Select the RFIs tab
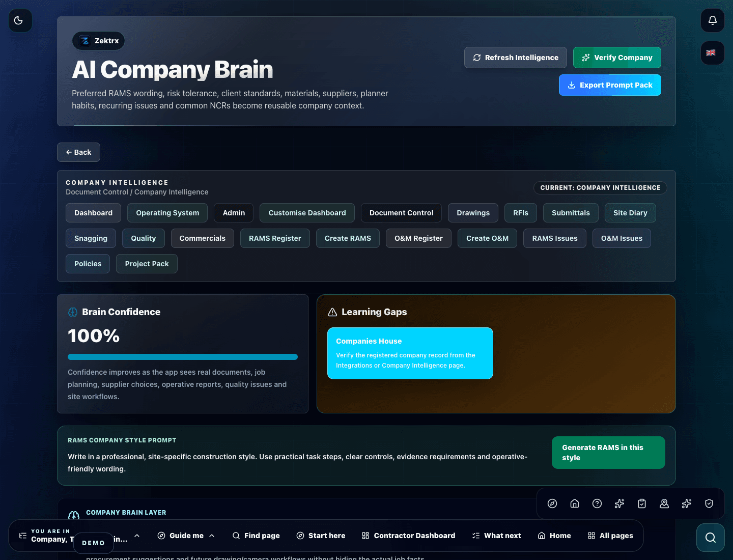This screenshot has height=560, width=733. point(521,213)
